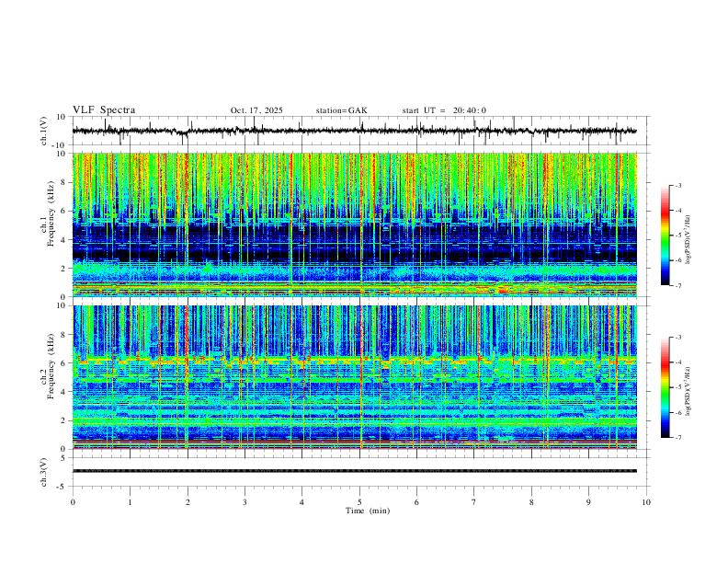728x563 pixels.
Task: Click the "8" kHz tick on ch.2 spectrogram
Action: (x=64, y=335)
